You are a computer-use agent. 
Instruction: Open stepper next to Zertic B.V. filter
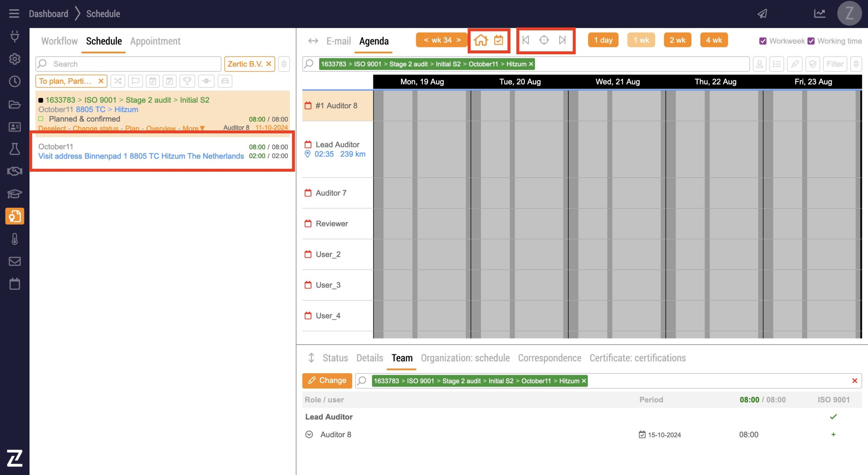(284, 64)
